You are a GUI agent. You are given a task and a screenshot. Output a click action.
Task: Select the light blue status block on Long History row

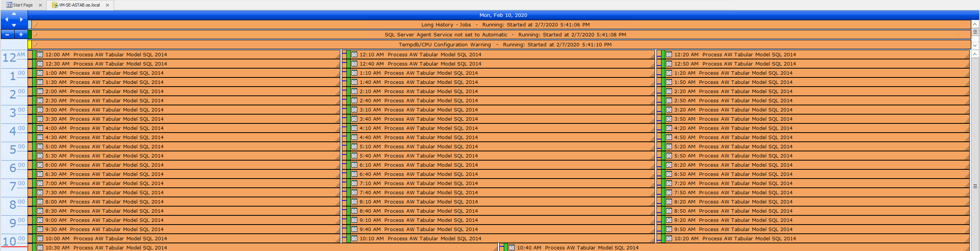(x=29, y=25)
